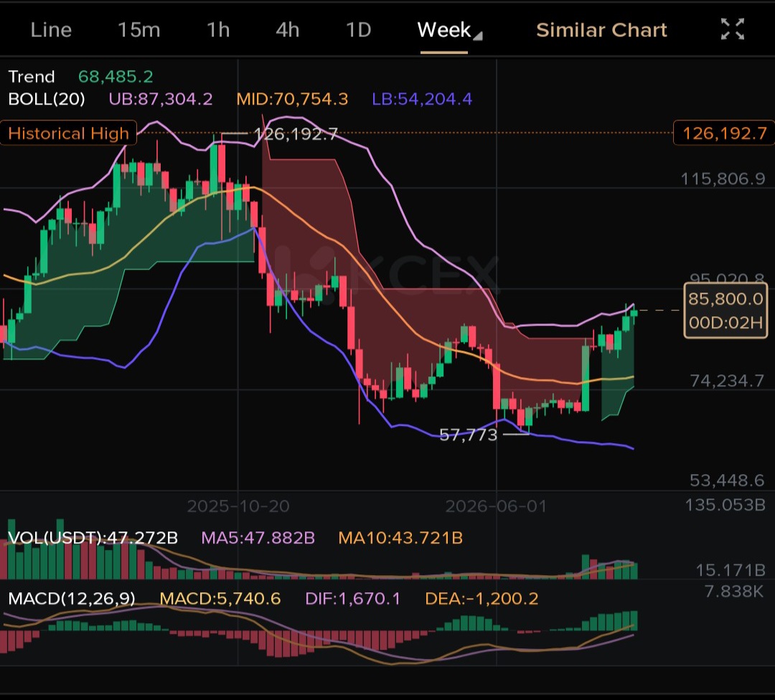Select the 4h timeframe tab
Viewport: 775px width, 700px height.
[288, 30]
